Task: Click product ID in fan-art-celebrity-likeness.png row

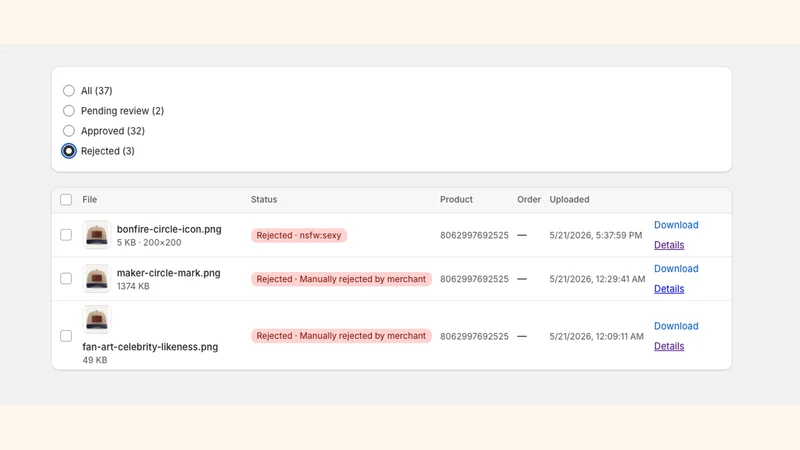Action: (x=474, y=336)
